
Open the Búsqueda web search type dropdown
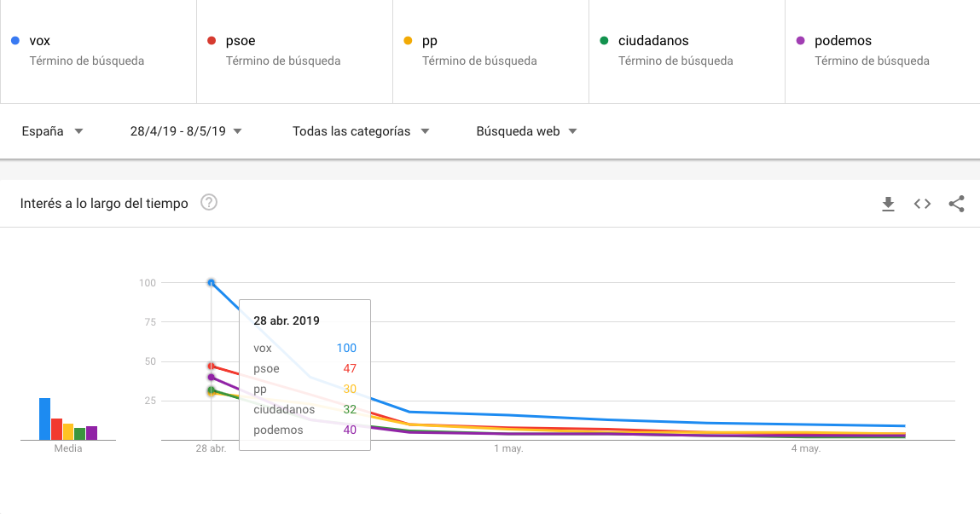coord(526,131)
